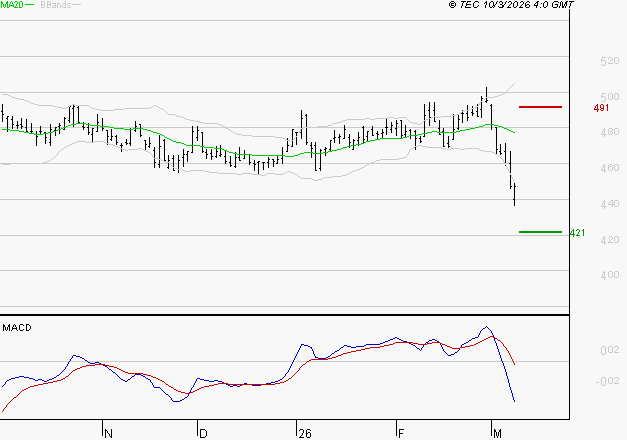Click the red resistance line at 491
Screen dimensions: 627x440
point(540,107)
